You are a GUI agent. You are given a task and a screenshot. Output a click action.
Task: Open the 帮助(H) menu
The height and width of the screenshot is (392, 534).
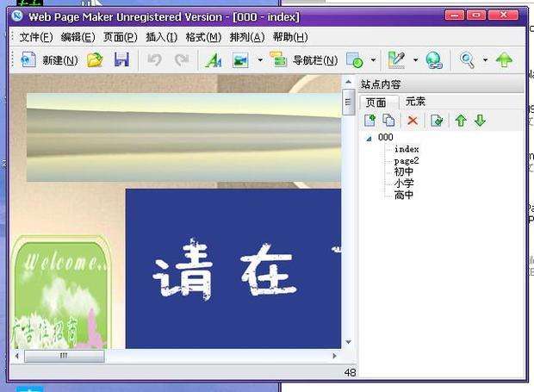click(290, 37)
